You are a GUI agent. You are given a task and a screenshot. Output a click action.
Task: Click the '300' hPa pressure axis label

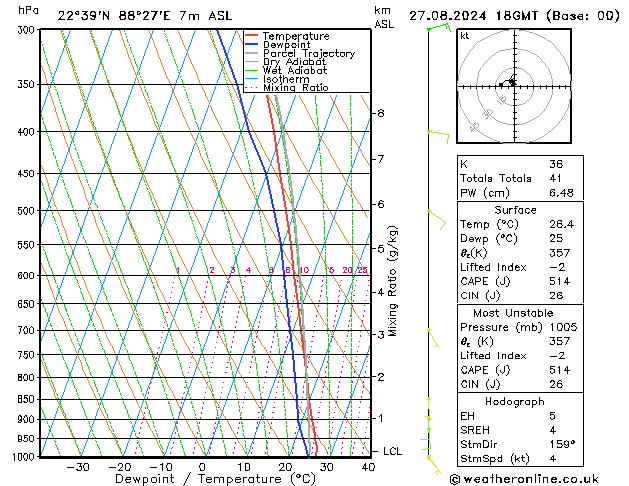point(28,30)
